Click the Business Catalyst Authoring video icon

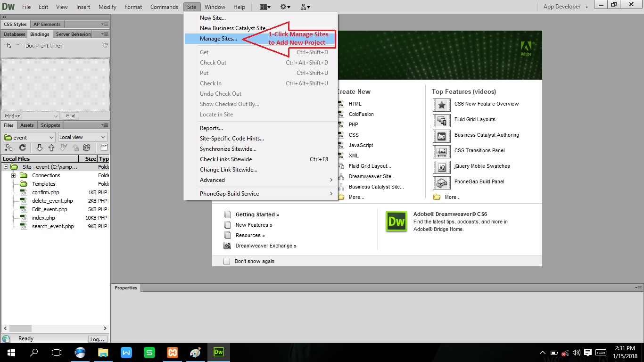click(442, 136)
